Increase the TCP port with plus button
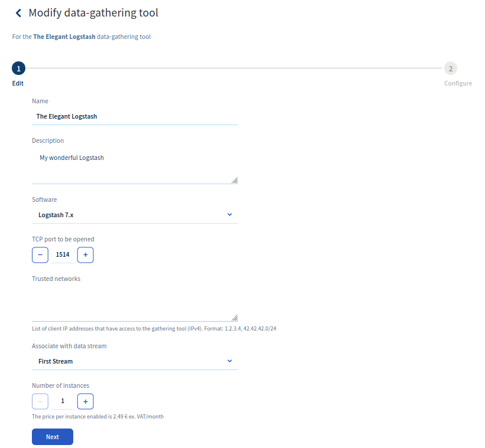 click(x=86, y=255)
